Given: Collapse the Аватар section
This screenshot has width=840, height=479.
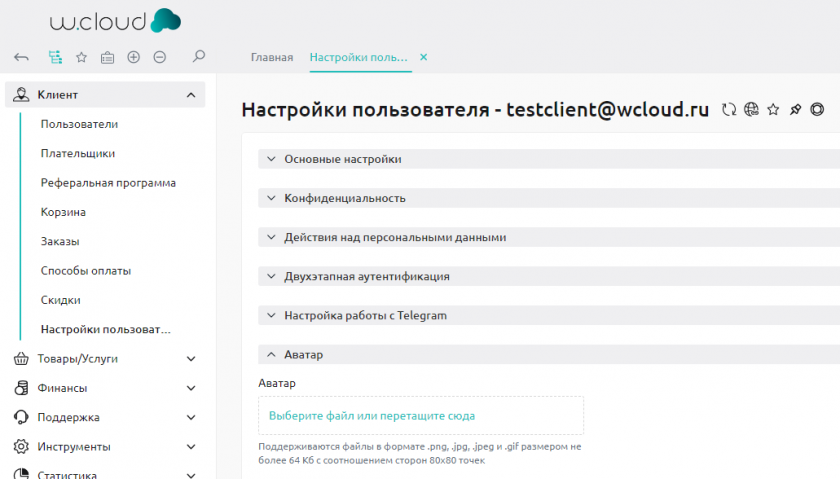Looking at the screenshot, I should click(x=303, y=354).
